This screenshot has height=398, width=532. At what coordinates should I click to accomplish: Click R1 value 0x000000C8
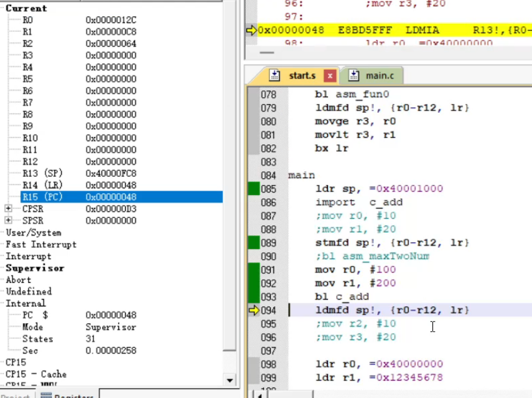(111, 32)
